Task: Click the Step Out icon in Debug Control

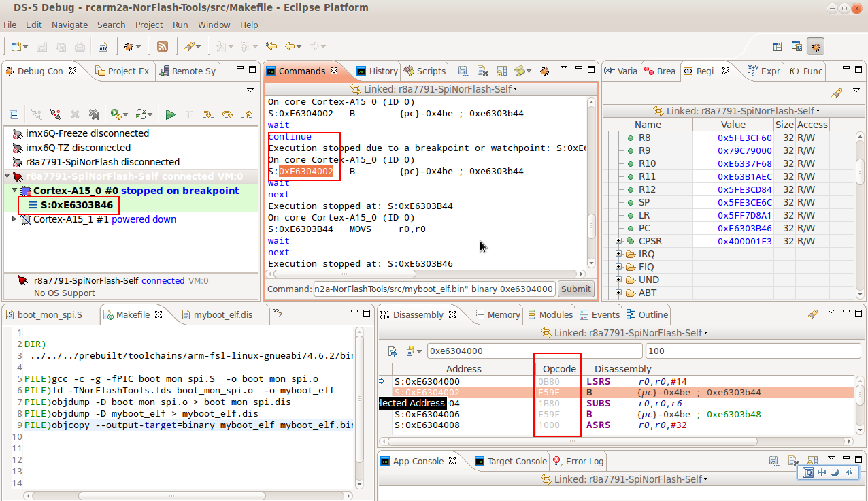Action: pos(247,115)
